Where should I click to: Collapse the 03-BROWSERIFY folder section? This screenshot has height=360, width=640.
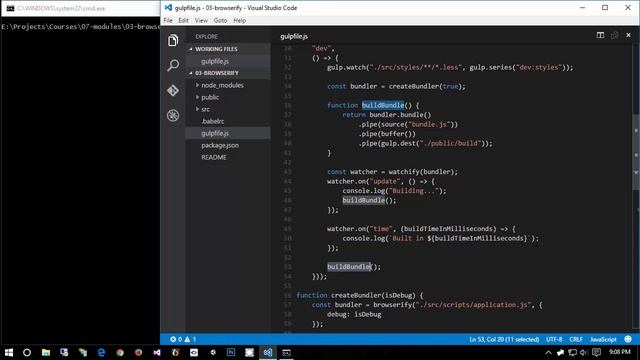click(228, 73)
